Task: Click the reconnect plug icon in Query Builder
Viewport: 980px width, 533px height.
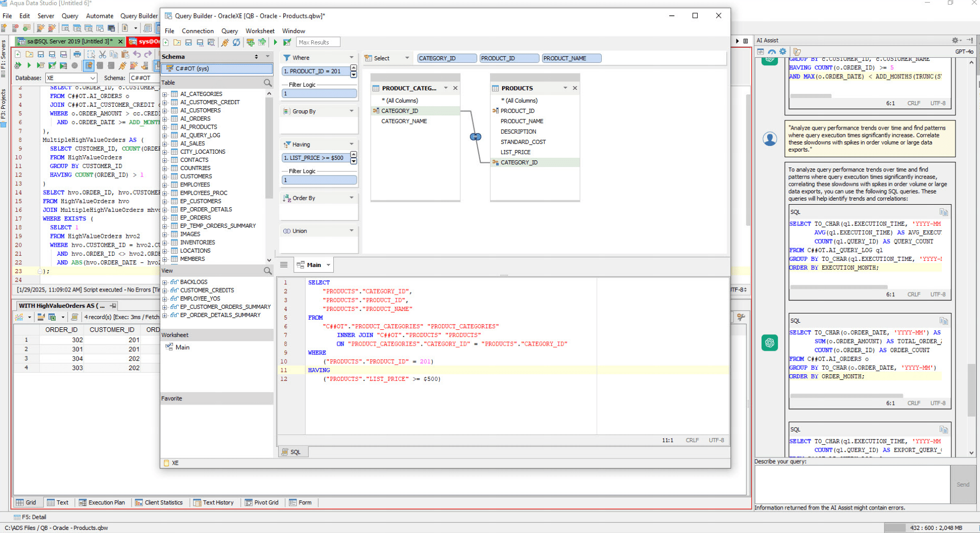Action: point(225,42)
